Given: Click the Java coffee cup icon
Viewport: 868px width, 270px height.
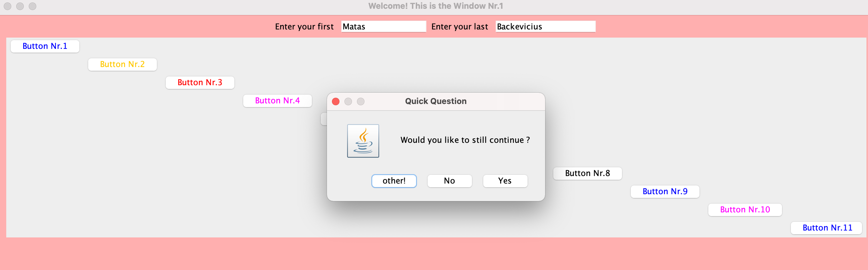Looking at the screenshot, I should 363,141.
